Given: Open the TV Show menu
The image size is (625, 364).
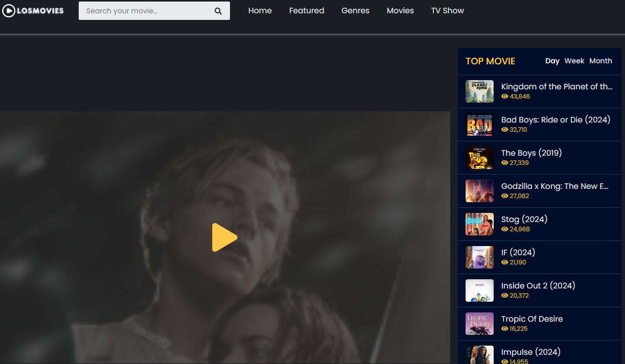Looking at the screenshot, I should pyautogui.click(x=448, y=10).
